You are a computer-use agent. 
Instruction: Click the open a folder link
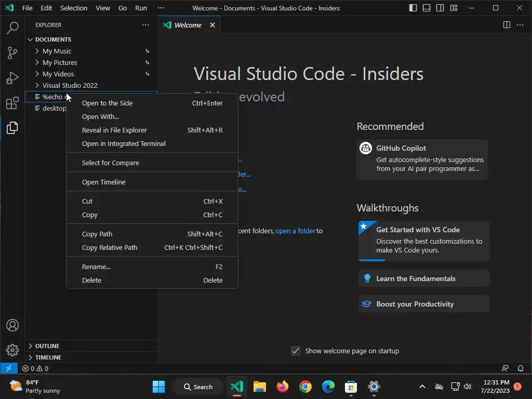click(x=295, y=231)
